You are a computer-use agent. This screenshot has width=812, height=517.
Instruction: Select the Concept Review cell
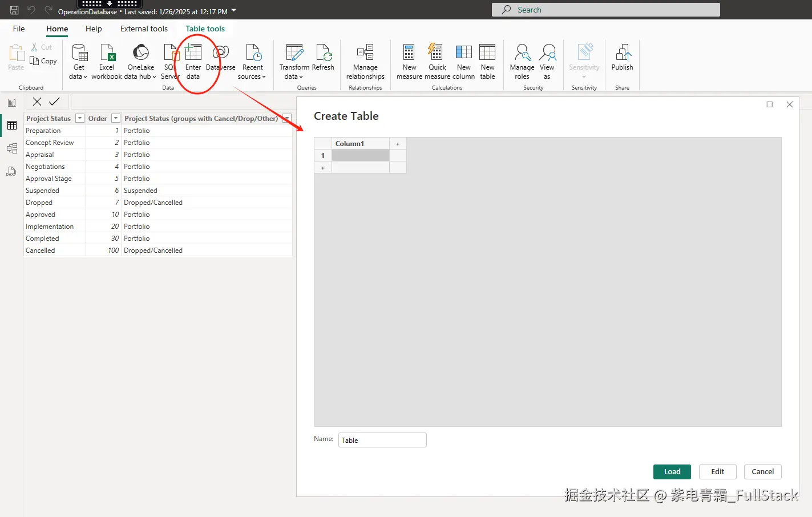tap(55, 143)
